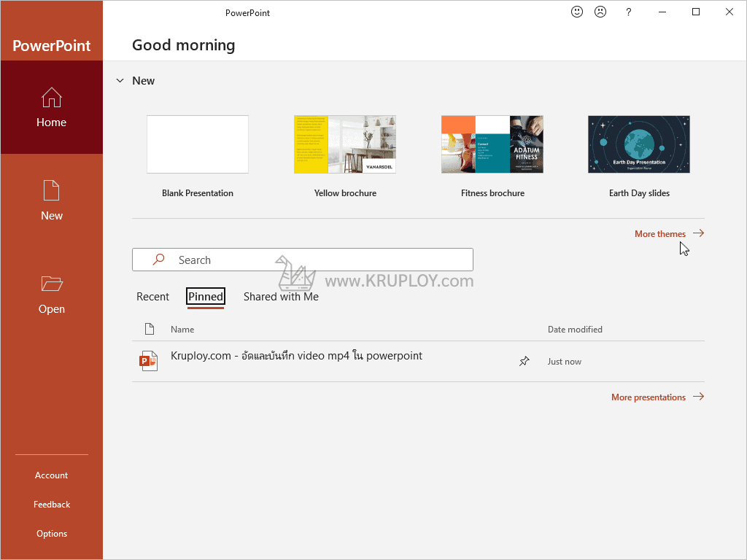This screenshot has width=747, height=560.
Task: Choose the Blank Presentation thumbnail
Action: pos(198,144)
